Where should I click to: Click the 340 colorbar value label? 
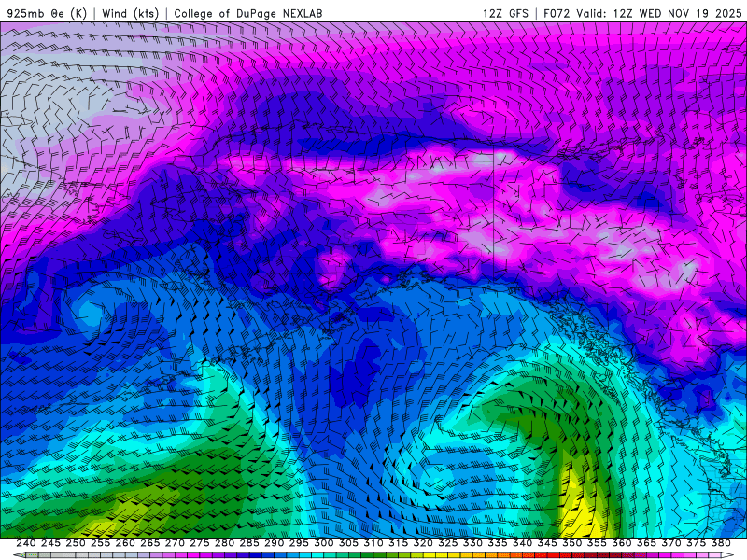coord(522,543)
